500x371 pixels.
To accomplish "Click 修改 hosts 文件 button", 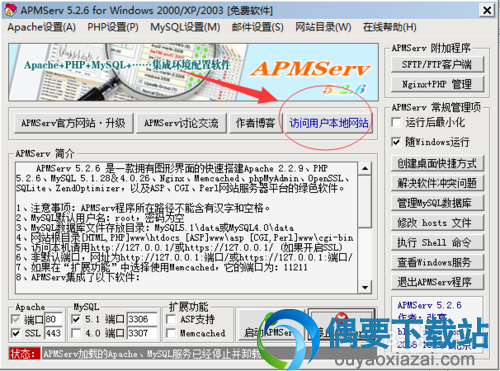I will (x=437, y=223).
